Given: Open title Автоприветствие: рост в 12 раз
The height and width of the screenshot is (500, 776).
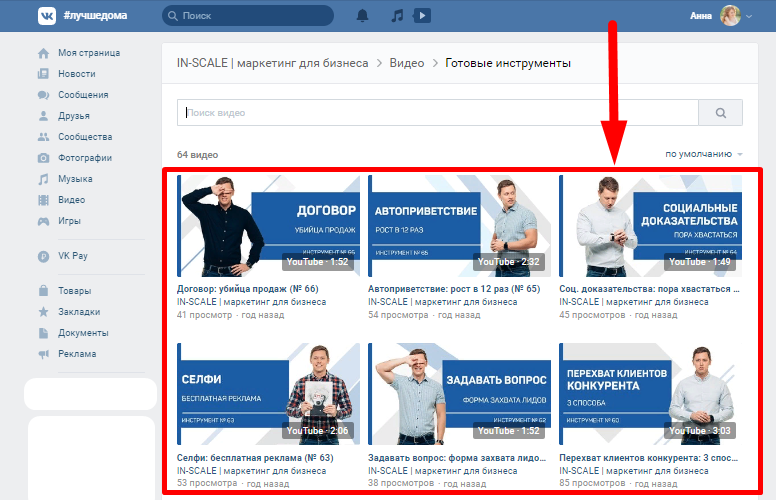Looking at the screenshot, I should 454,289.
